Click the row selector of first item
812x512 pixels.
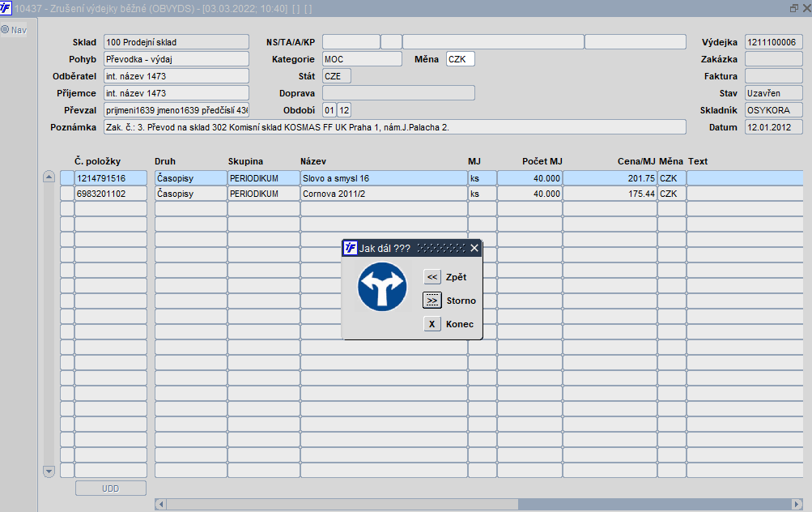pyautogui.click(x=67, y=178)
